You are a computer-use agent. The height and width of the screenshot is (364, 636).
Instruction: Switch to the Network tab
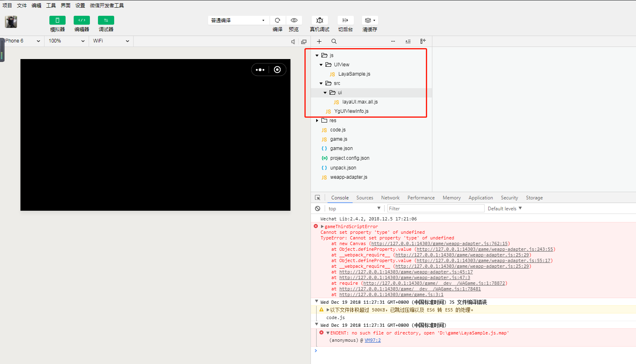(390, 198)
